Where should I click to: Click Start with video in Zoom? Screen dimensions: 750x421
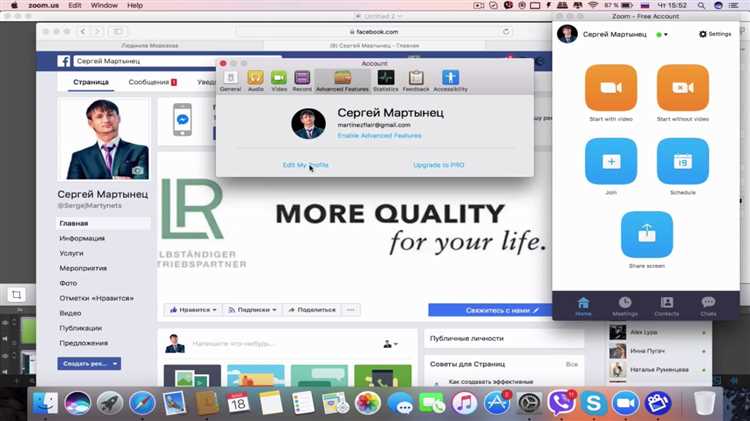point(611,88)
